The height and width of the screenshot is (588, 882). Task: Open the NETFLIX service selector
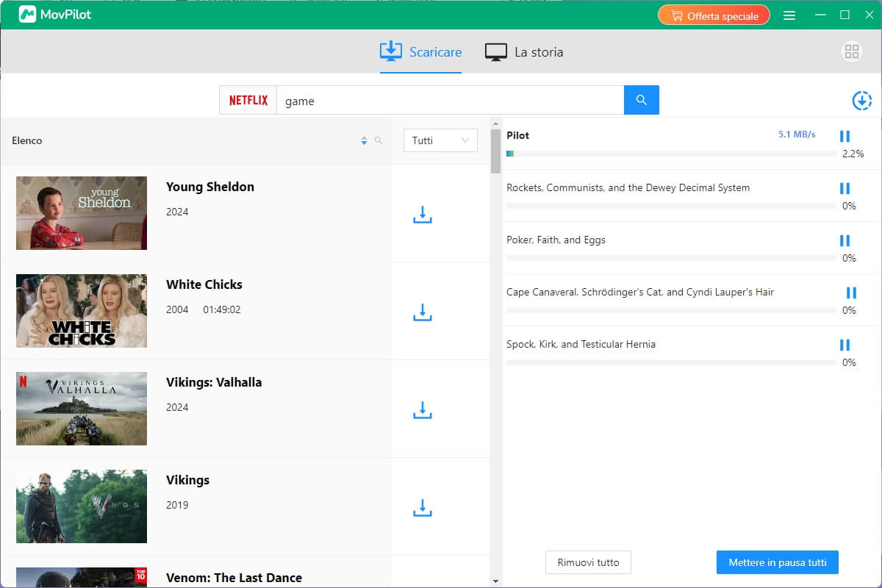click(248, 101)
